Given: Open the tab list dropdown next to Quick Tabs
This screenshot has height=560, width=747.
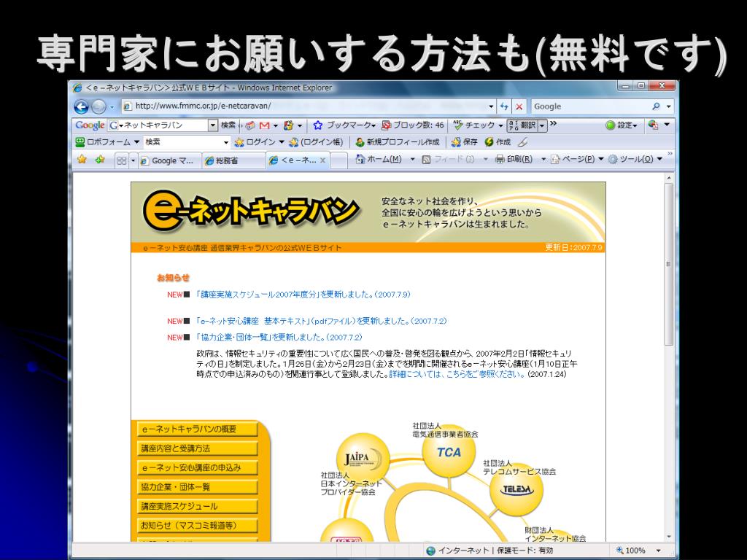Looking at the screenshot, I should click(x=133, y=160).
